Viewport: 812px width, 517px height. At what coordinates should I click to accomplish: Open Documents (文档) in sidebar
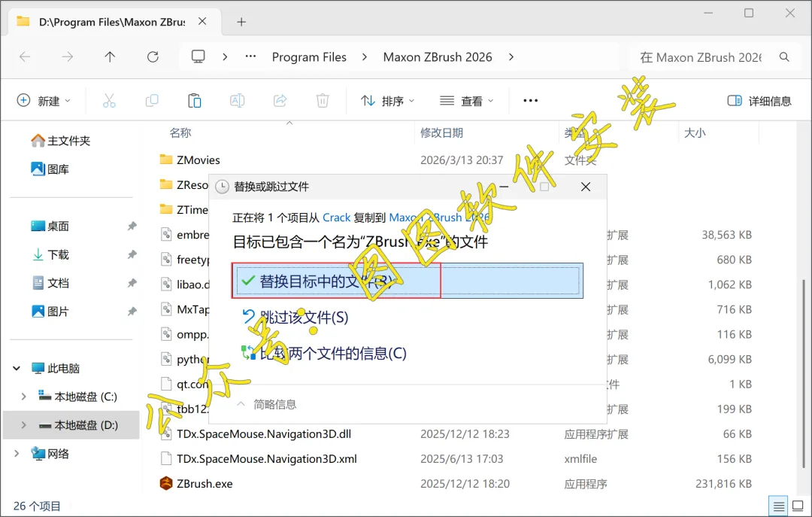pyautogui.click(x=50, y=283)
